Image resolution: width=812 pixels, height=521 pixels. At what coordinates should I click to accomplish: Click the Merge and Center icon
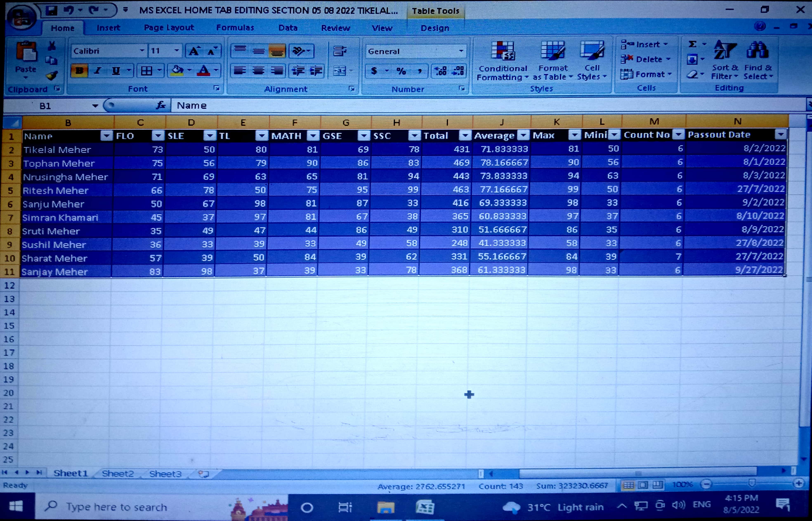(340, 71)
